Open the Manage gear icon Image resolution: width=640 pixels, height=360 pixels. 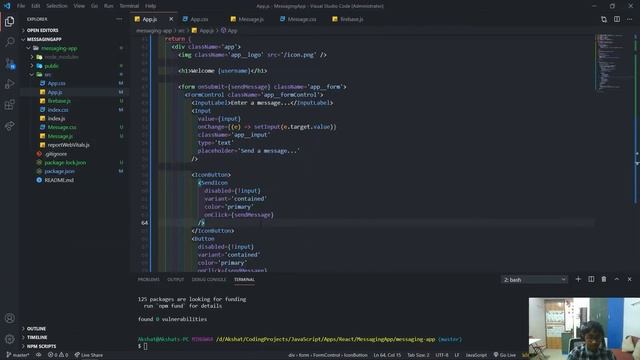pos(10,339)
